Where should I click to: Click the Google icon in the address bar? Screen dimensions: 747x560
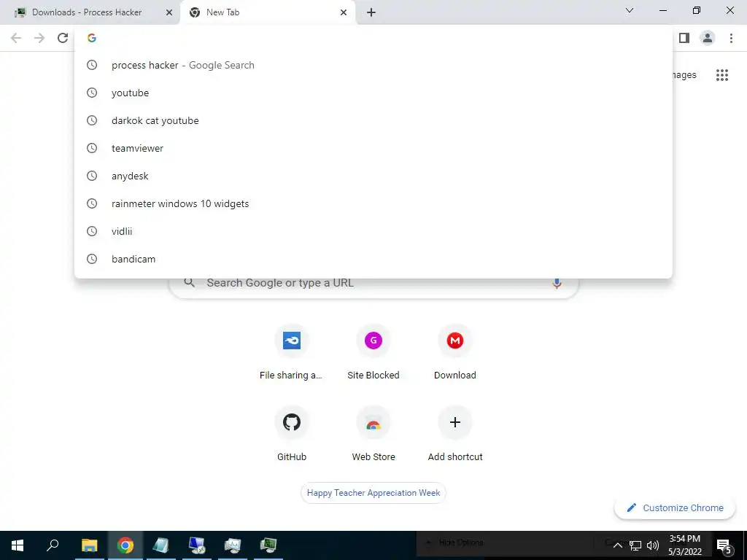coord(92,38)
